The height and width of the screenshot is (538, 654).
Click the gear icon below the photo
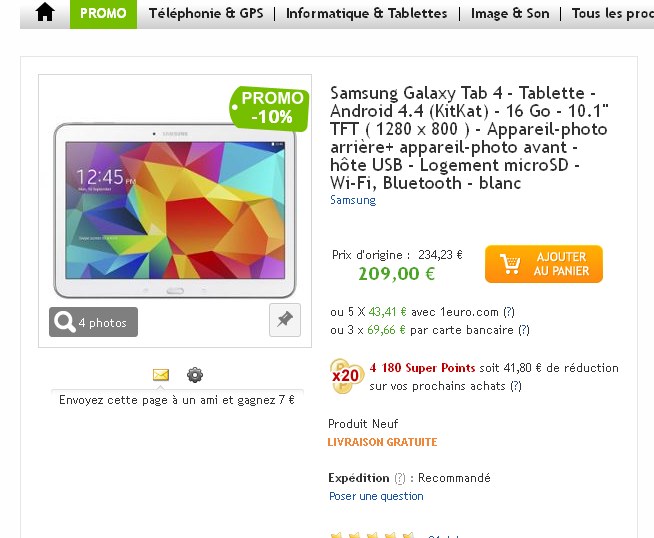click(x=195, y=375)
